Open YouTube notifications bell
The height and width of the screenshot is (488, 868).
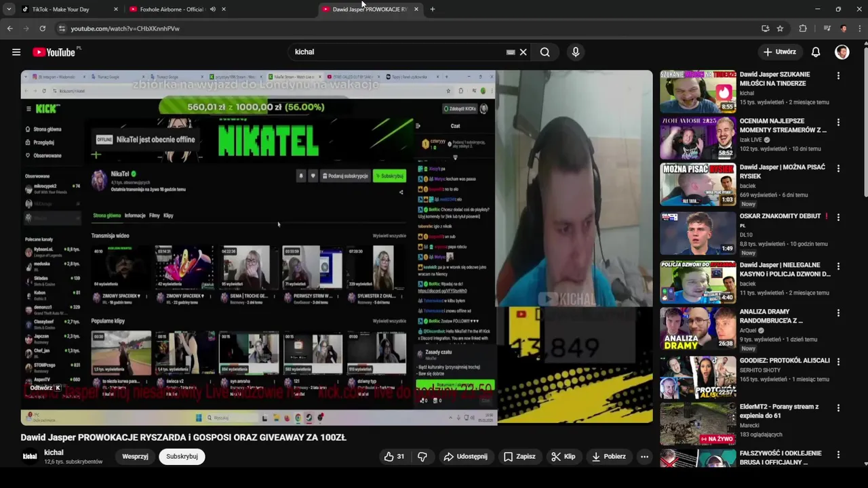816,52
